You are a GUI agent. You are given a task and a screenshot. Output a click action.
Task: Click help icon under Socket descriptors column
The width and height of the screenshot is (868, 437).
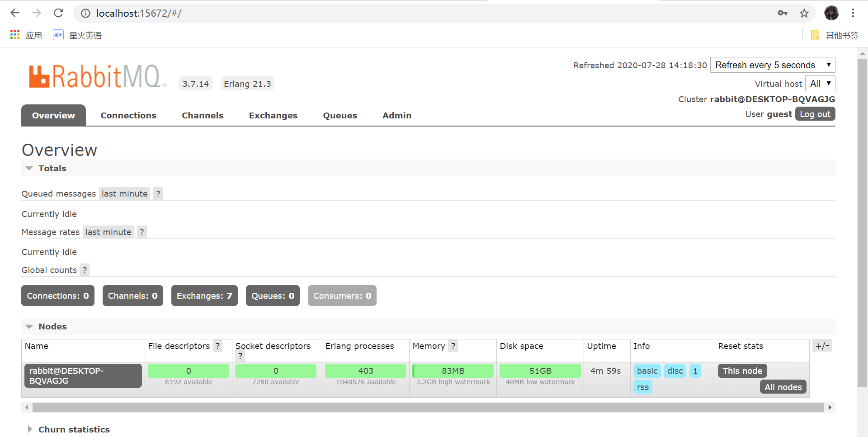(241, 356)
